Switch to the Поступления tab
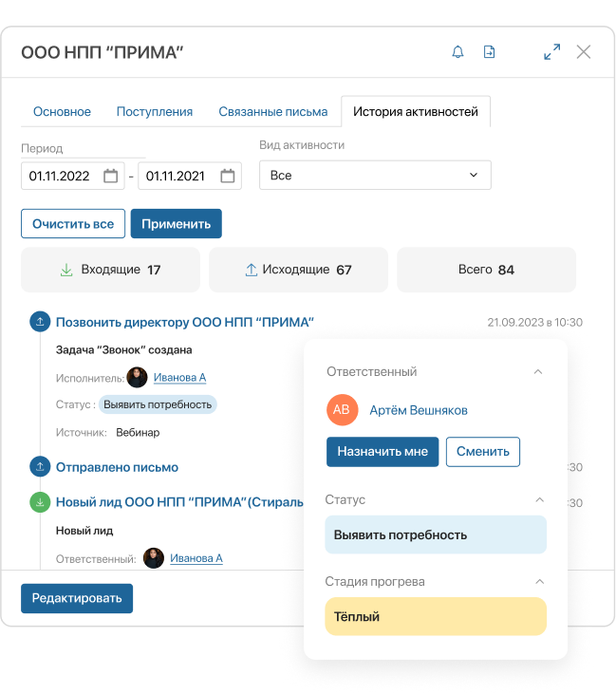The image size is (616, 694). pos(155,111)
